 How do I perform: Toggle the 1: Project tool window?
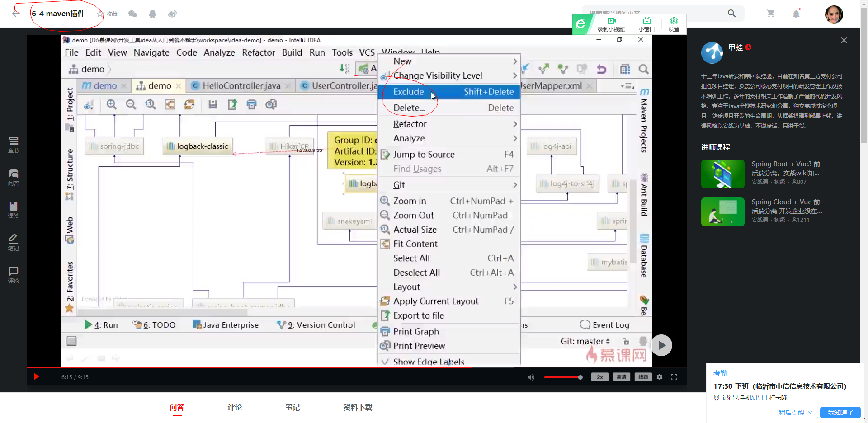70,109
